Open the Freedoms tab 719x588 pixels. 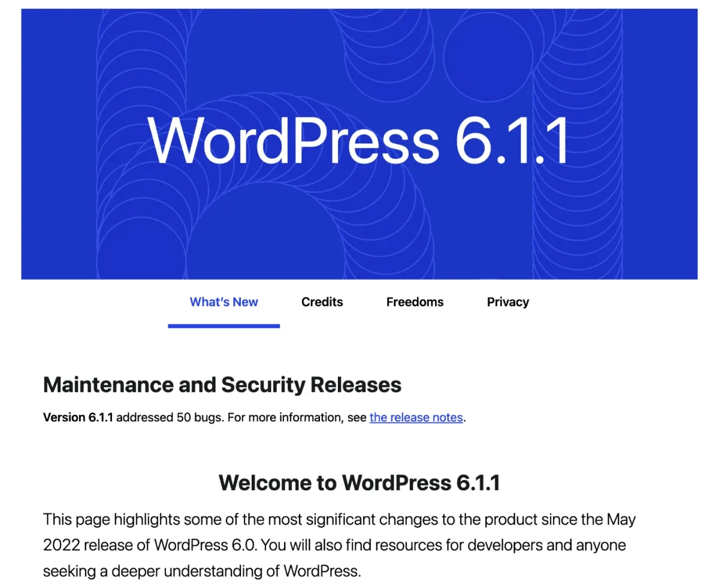click(415, 302)
